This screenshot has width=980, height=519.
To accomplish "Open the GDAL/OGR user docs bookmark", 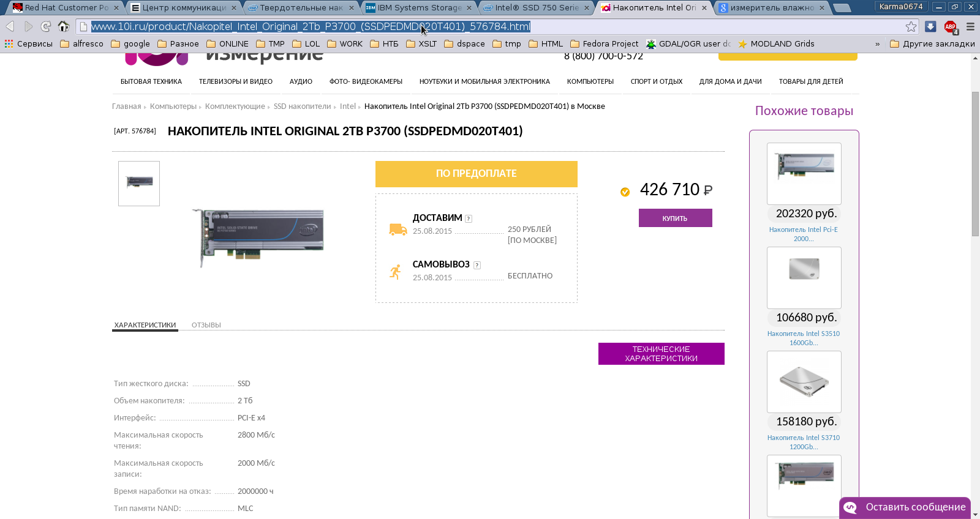I will coord(689,43).
